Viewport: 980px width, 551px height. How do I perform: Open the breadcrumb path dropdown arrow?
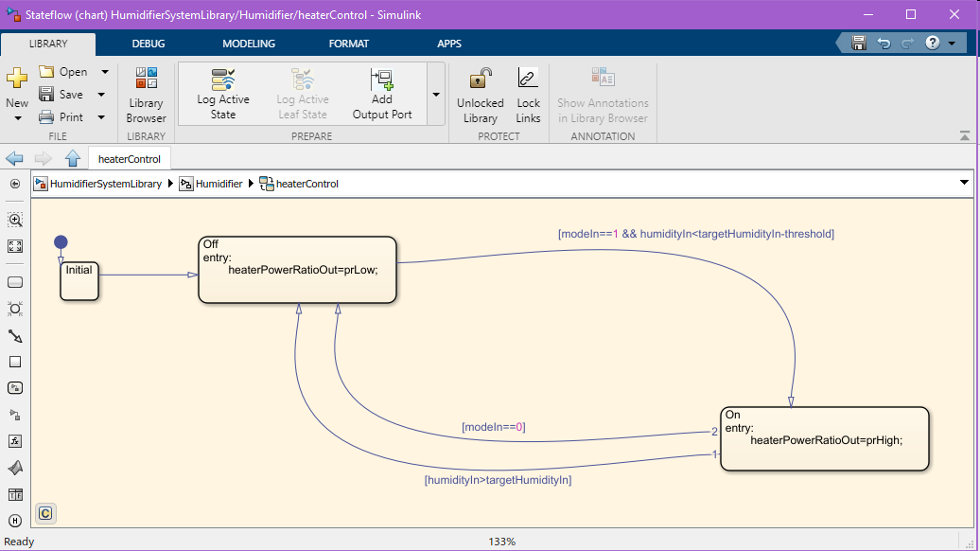point(964,183)
